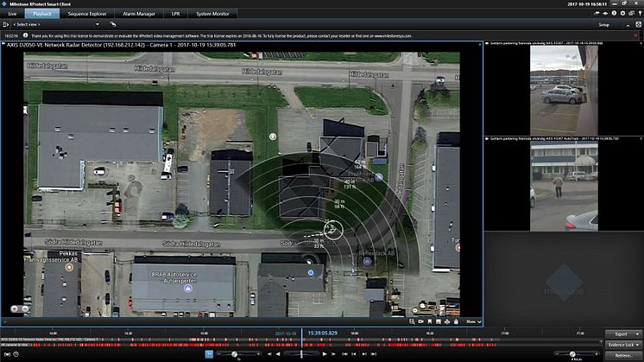Expand the More menu in view toolbar
The height and width of the screenshot is (362, 644).
[x=474, y=321]
